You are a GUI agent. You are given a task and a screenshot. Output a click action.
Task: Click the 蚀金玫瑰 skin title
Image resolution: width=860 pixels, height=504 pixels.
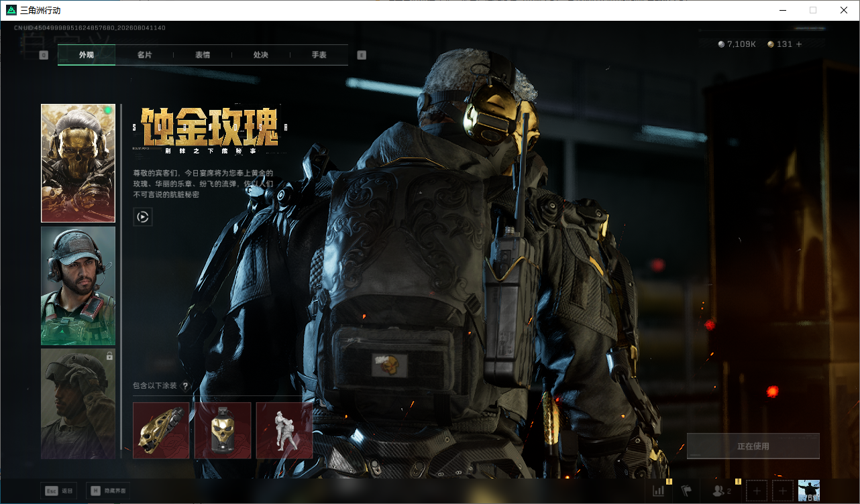point(209,126)
